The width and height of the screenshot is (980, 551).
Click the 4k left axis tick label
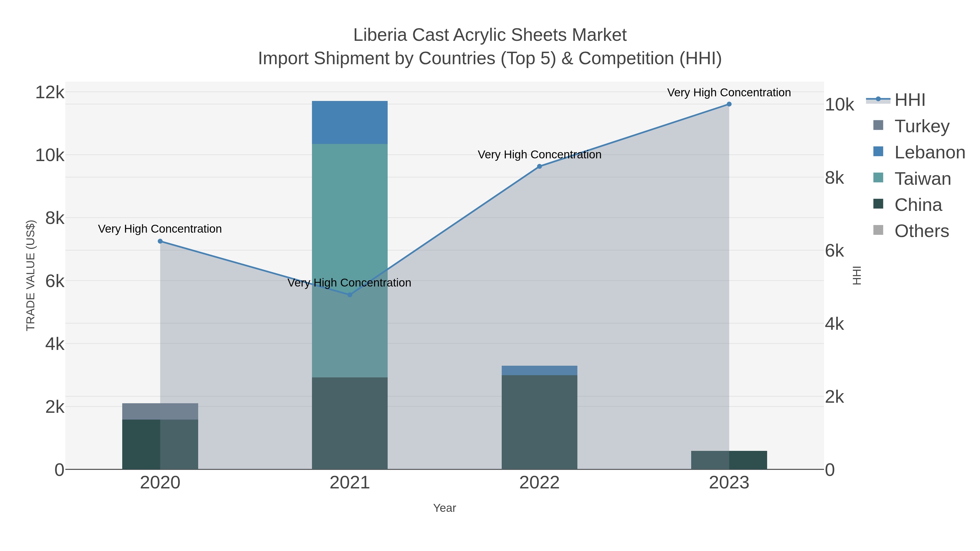(x=55, y=344)
